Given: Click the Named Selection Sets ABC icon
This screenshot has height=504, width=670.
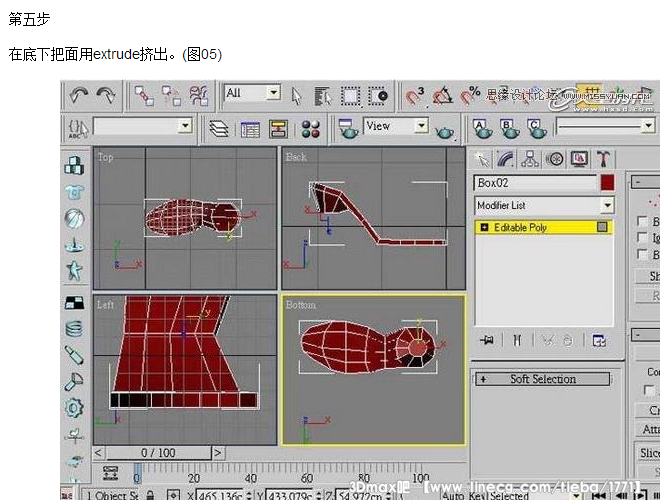Looking at the screenshot, I should [77, 129].
